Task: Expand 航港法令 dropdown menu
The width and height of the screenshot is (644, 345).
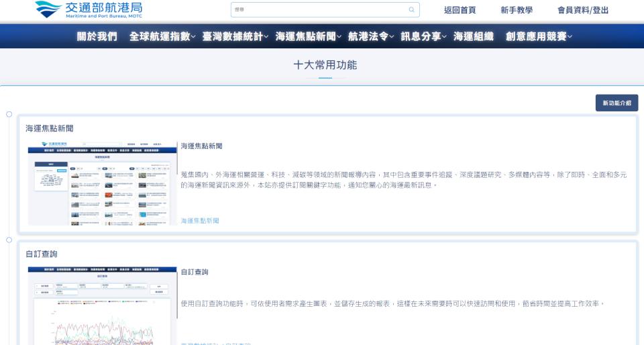Action: [x=371, y=36]
